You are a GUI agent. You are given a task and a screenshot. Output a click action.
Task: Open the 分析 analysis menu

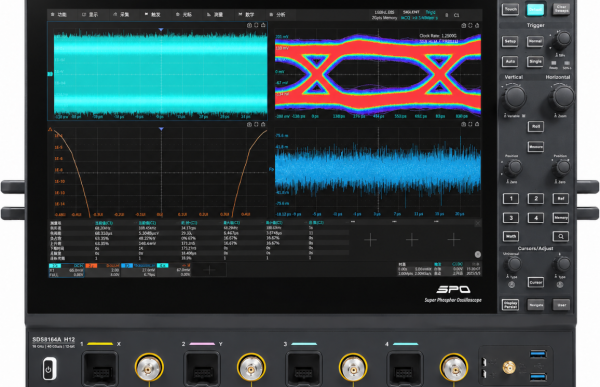pos(277,15)
